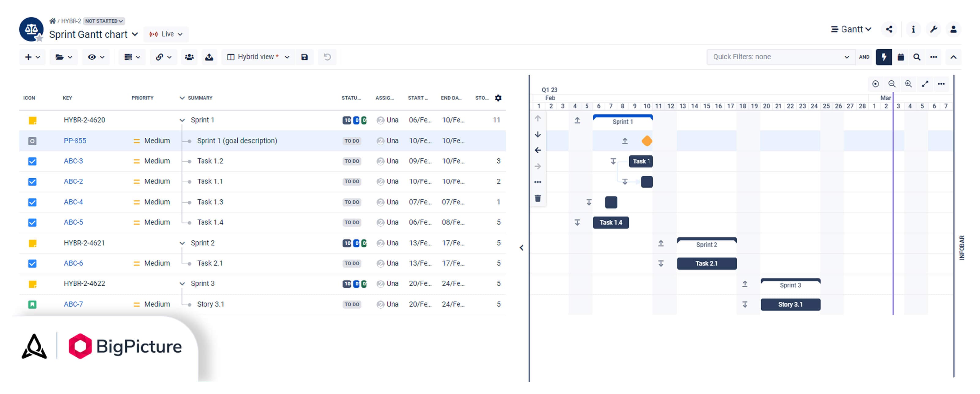Open the side panel ellipsis menu
Viewport: 980px width, 394px height.
tap(537, 182)
